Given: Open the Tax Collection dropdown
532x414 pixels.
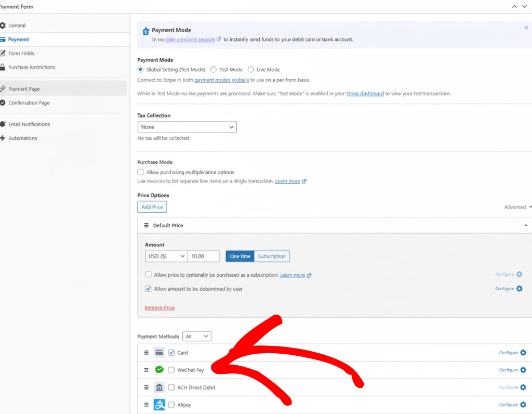Looking at the screenshot, I should click(x=187, y=127).
